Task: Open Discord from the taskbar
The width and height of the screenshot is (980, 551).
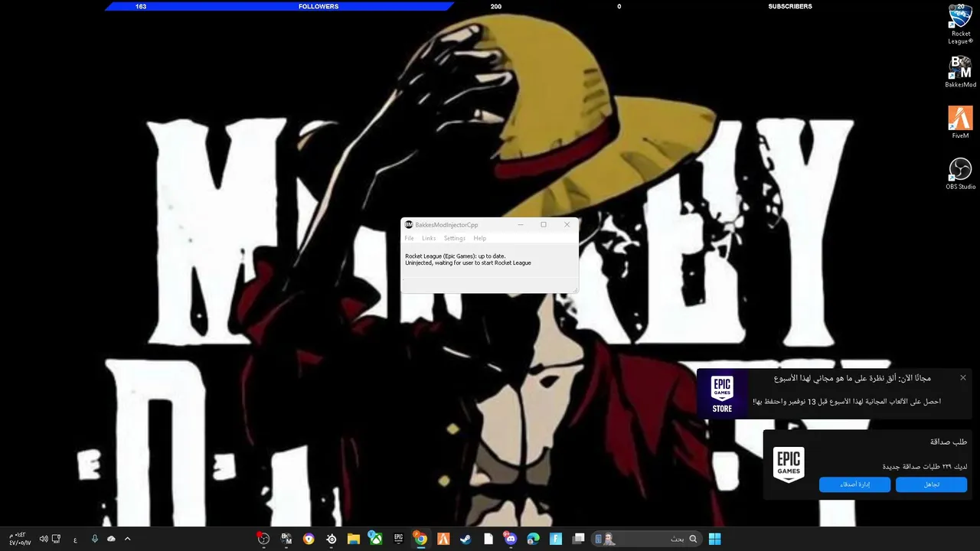Action: point(511,539)
